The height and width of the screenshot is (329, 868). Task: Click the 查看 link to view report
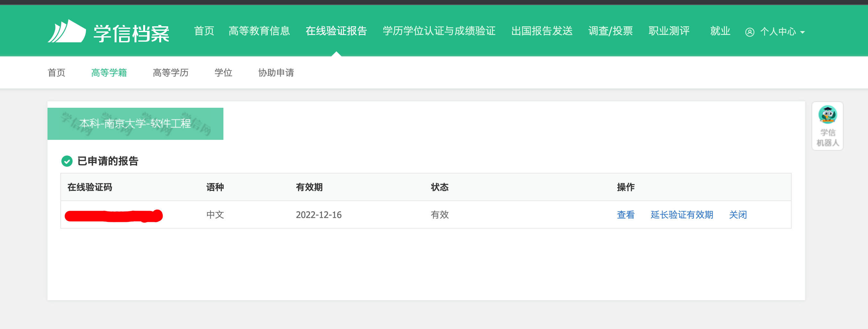[x=625, y=215]
